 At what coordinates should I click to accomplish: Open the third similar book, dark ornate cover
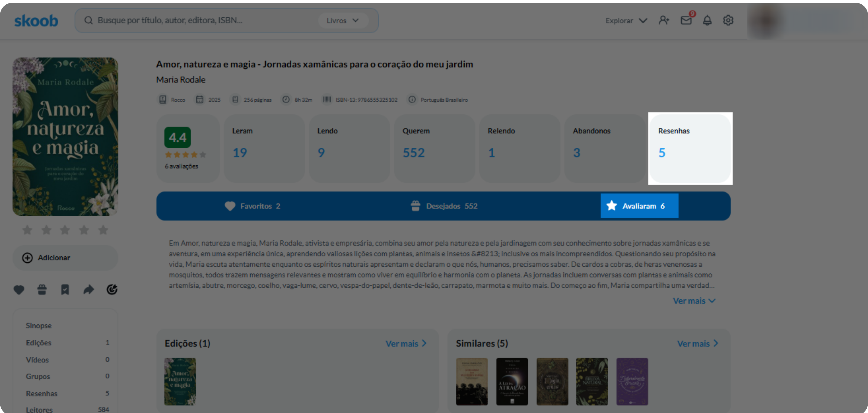[552, 382]
